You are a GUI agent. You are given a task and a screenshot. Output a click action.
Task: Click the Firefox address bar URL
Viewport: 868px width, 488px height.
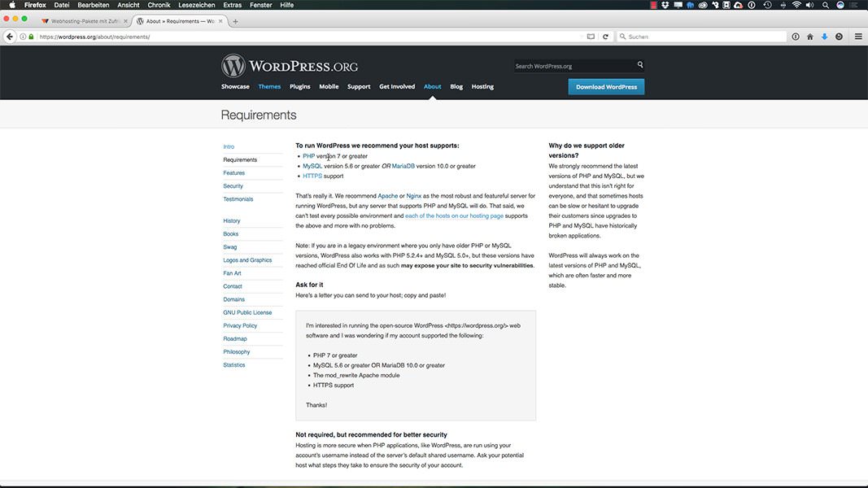(94, 37)
